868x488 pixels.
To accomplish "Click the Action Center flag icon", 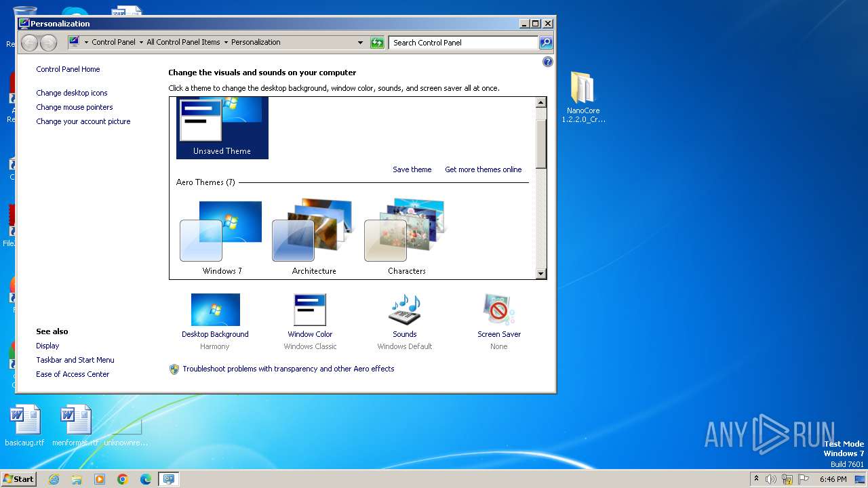I will tap(804, 479).
